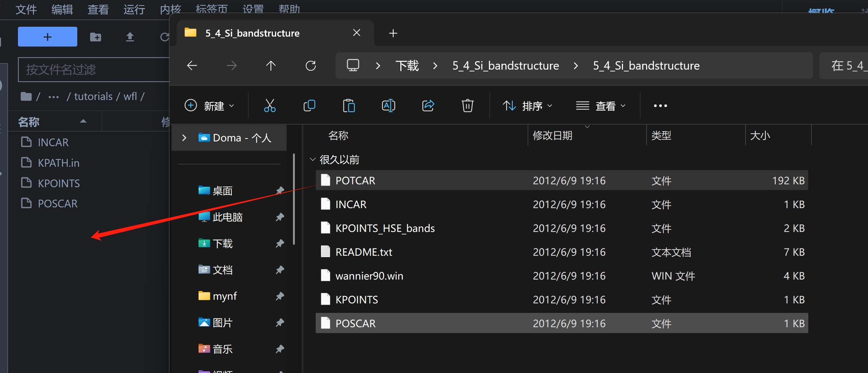The height and width of the screenshot is (373, 868).
Task: Unpin 桌面 using its pin icon
Action: (x=280, y=191)
